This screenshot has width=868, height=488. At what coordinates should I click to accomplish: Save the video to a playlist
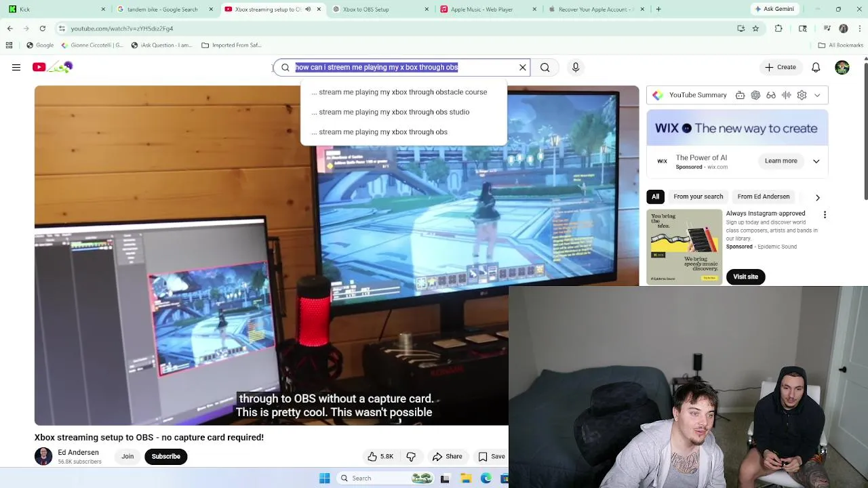(x=492, y=457)
